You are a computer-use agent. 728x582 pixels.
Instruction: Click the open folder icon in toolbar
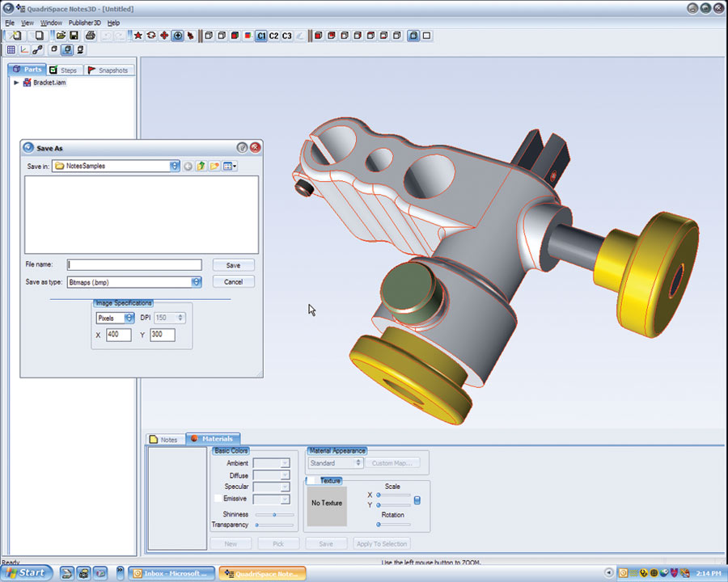point(61,36)
